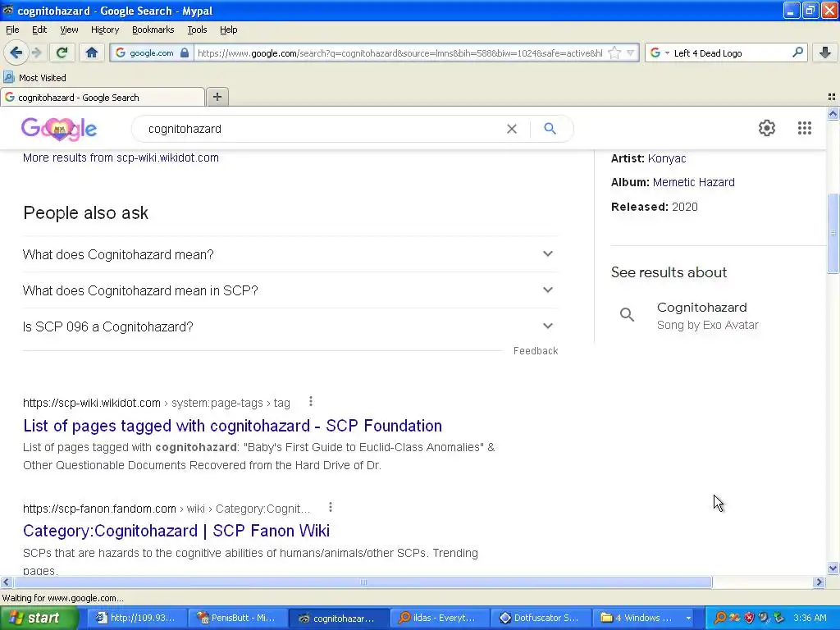Open the Tools menu
This screenshot has width=840, height=630.
tap(197, 30)
